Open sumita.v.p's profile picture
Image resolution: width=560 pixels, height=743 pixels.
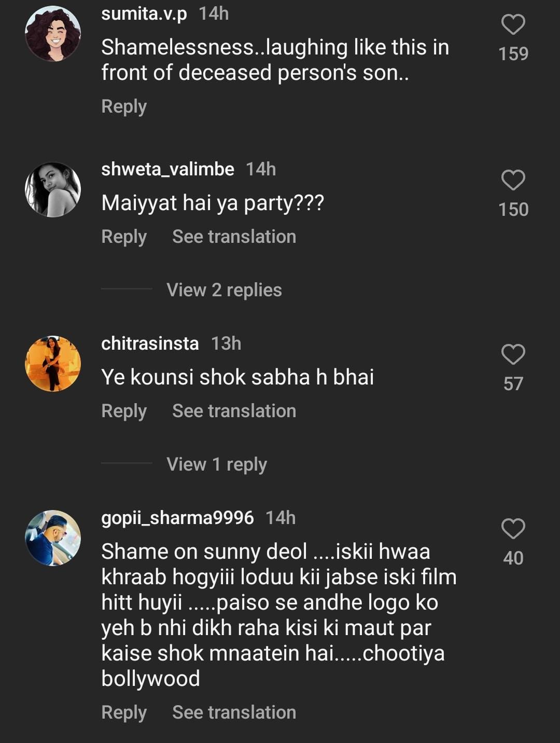point(53,34)
